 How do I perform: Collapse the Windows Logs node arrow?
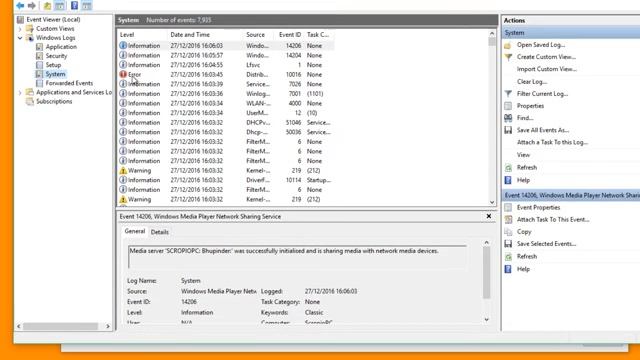20,38
